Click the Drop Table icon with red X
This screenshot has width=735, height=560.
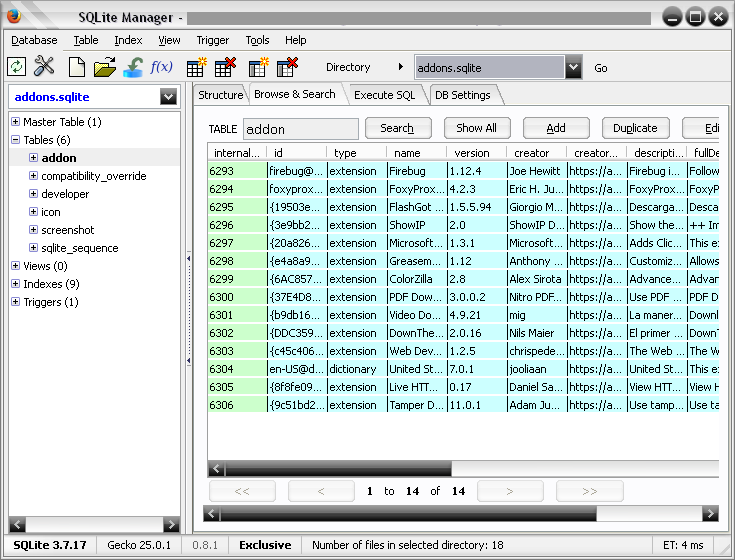pyautogui.click(x=225, y=67)
